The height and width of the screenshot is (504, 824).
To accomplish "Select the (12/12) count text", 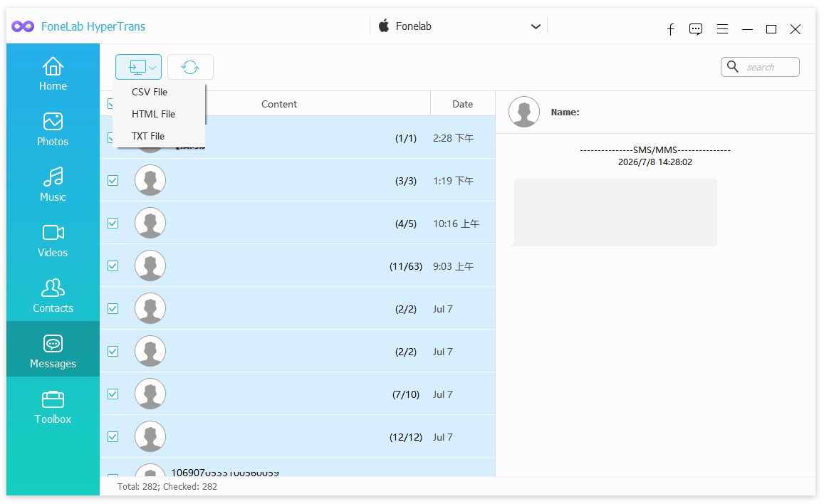I will click(x=406, y=437).
